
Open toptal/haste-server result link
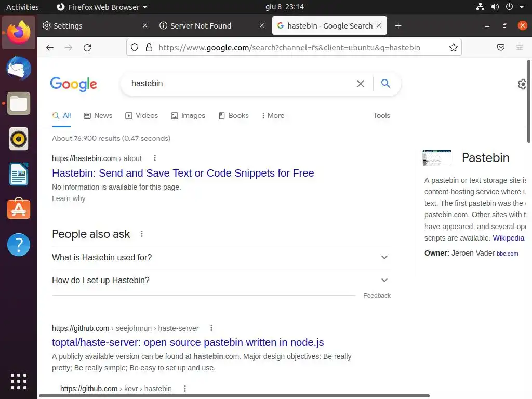tap(188, 342)
